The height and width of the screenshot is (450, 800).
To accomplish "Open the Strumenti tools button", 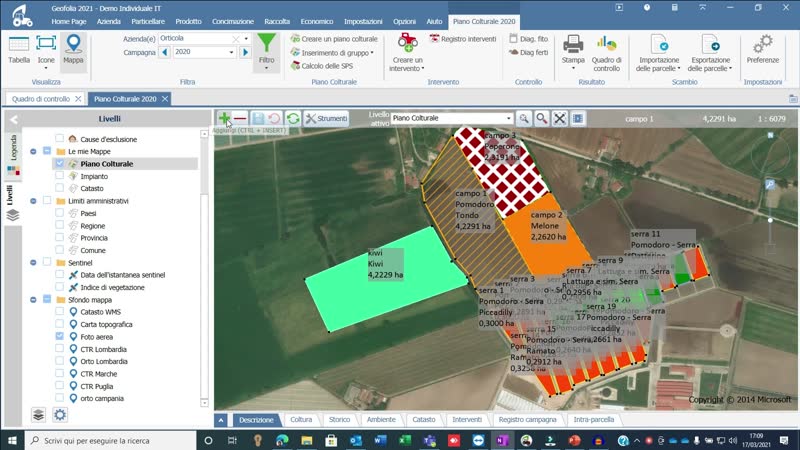I will [327, 118].
